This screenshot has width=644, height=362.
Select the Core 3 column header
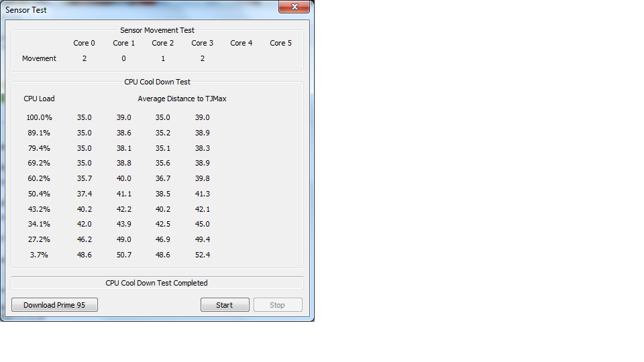click(203, 43)
